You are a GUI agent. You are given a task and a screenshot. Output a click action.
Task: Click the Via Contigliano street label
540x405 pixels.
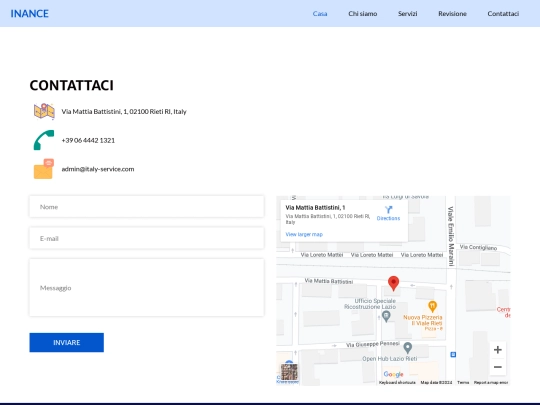click(x=478, y=247)
